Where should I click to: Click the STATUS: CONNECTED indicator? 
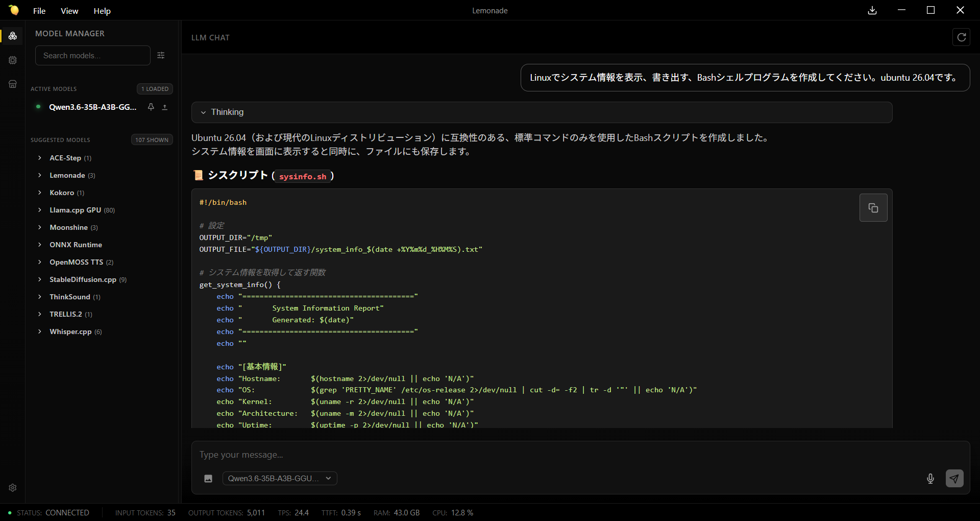pos(49,513)
